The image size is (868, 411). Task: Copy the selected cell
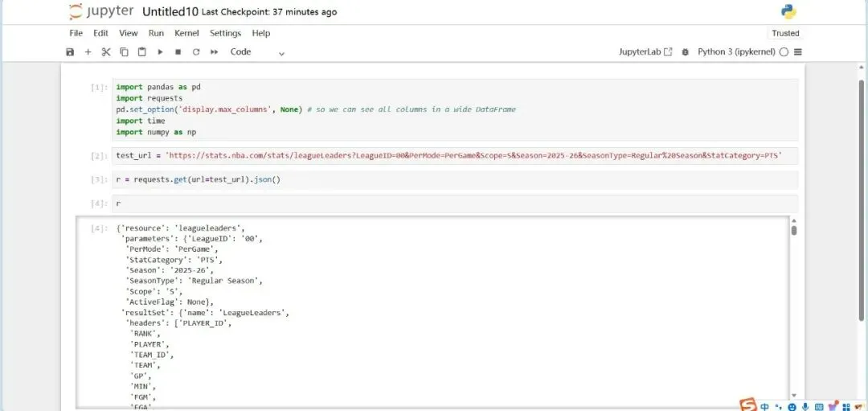[x=124, y=52]
